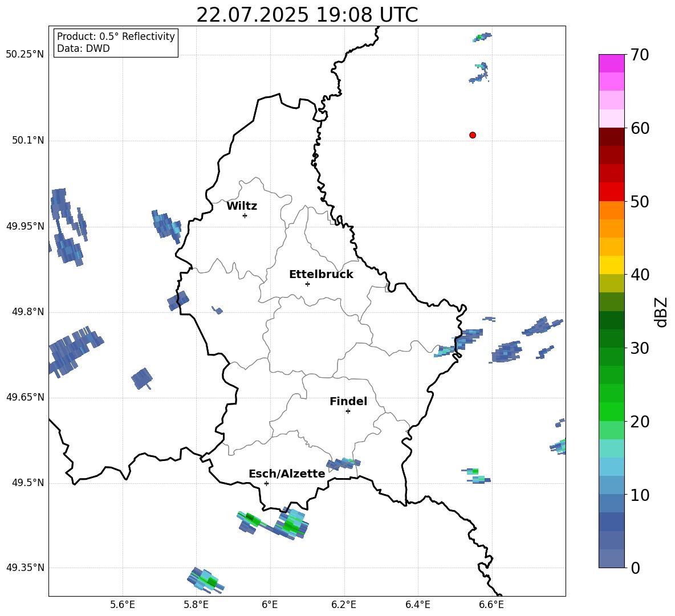This screenshot has width=675, height=616.
Task: Click the 6°E longitude label
Action: 270,605
